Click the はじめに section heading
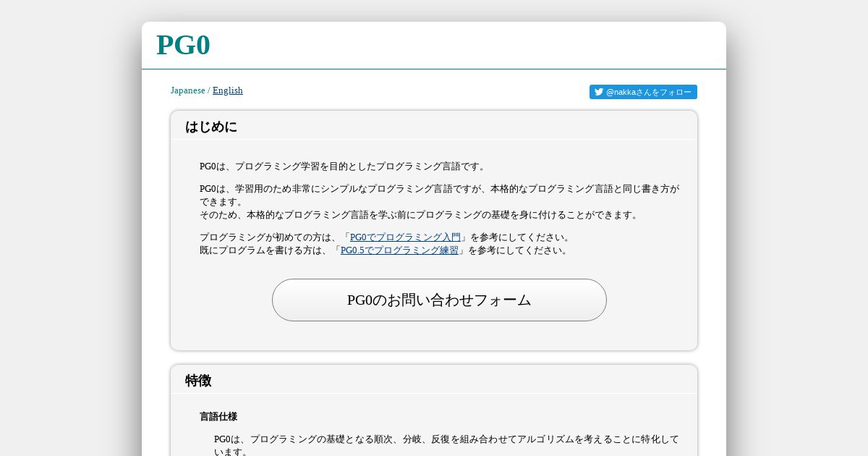The height and width of the screenshot is (456, 868). coord(211,127)
